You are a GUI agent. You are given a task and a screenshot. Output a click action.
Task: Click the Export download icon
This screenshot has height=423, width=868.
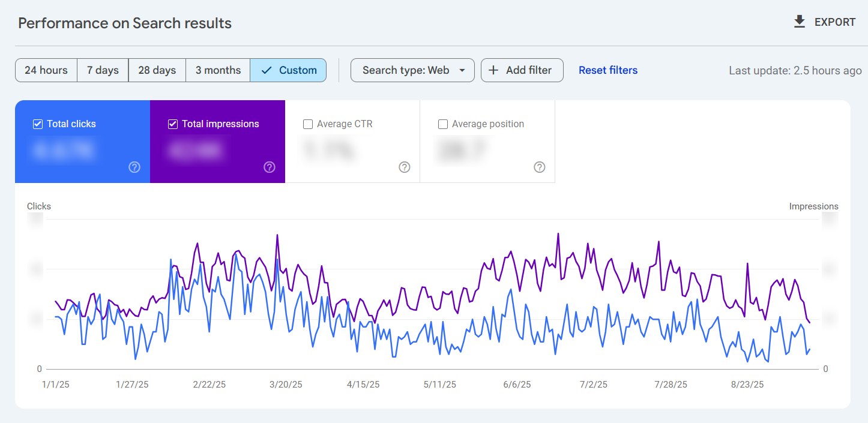(800, 22)
